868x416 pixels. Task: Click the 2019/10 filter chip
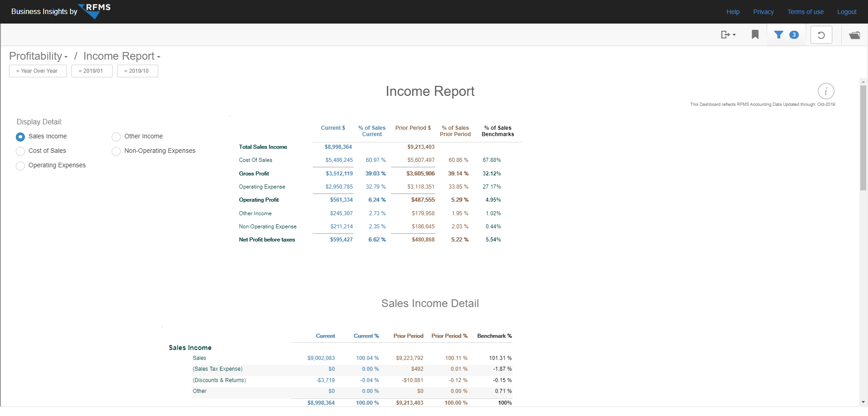[137, 71]
